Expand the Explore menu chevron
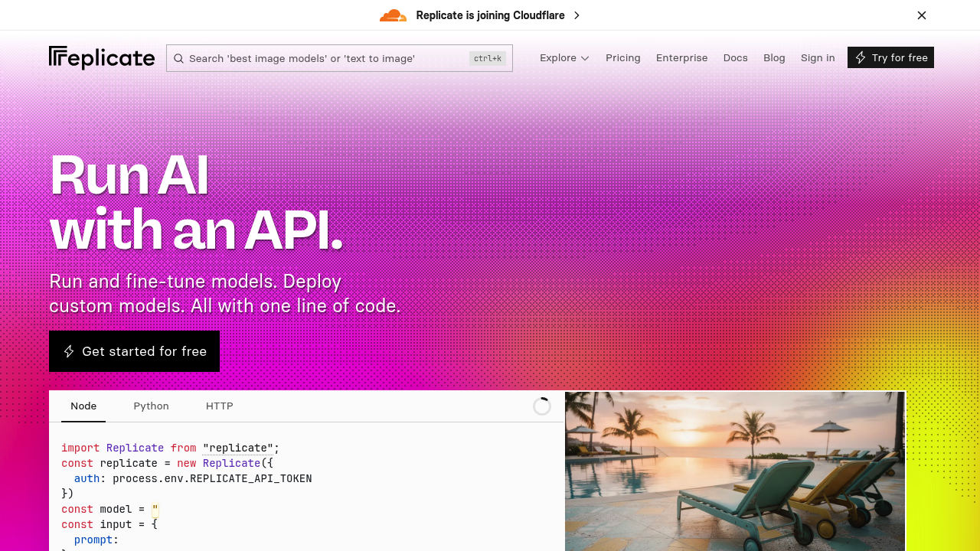Screen dimensions: 980x551 (585, 58)
